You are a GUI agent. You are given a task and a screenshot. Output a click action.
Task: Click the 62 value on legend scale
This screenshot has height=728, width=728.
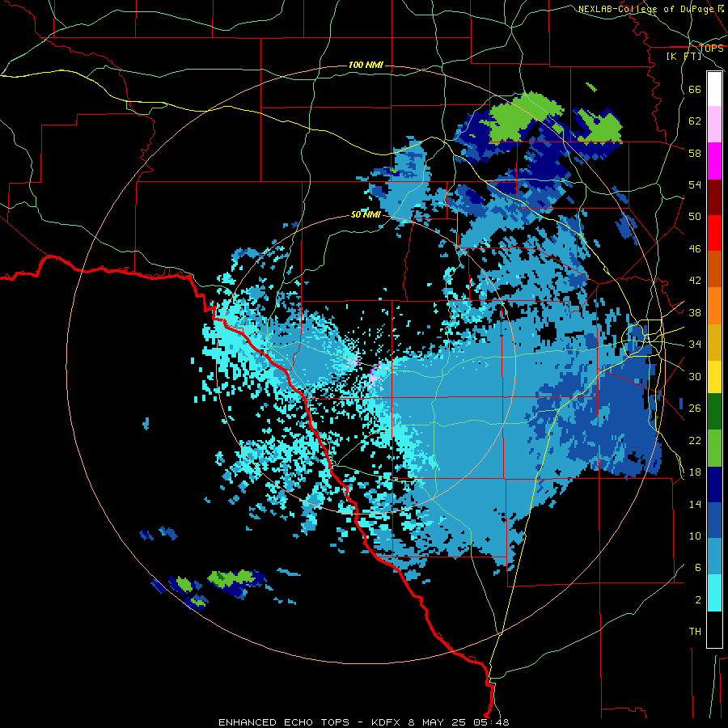tap(695, 121)
